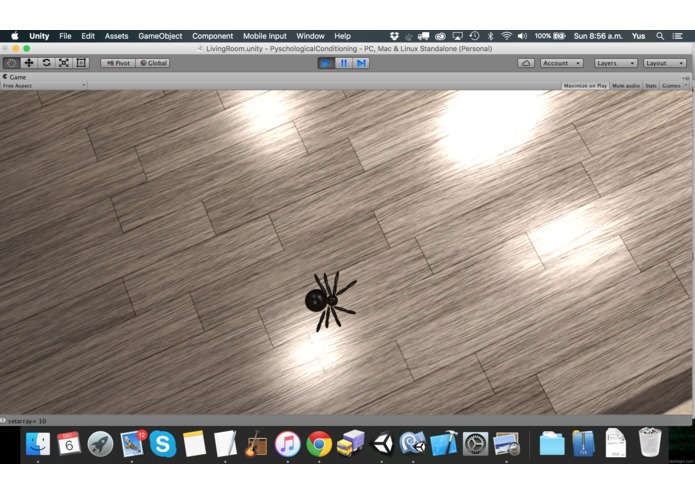Open Notification Center
Screen dimensions: 695x494
tap(677, 36)
